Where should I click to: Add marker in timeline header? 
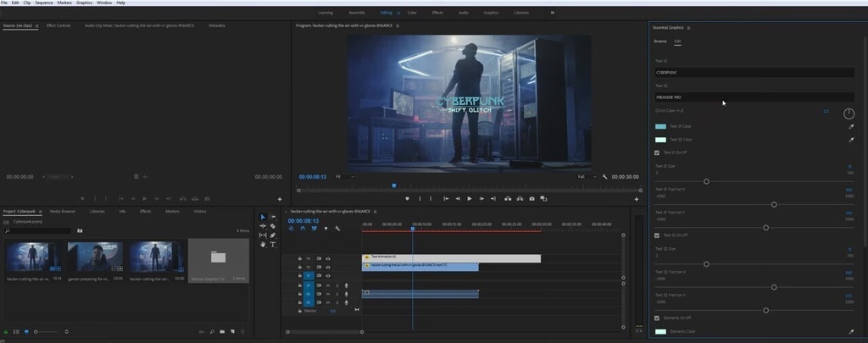point(325,229)
